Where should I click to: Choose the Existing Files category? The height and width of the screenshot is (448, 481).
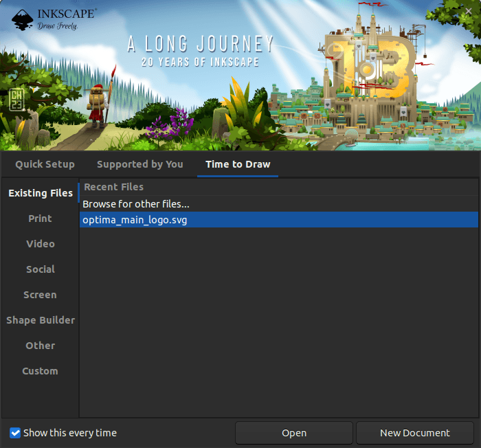[41, 193]
